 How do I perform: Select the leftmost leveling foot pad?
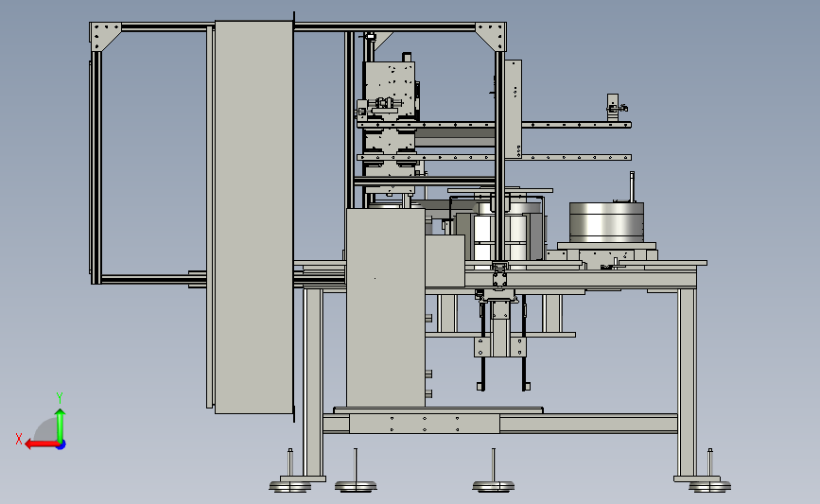coord(290,487)
